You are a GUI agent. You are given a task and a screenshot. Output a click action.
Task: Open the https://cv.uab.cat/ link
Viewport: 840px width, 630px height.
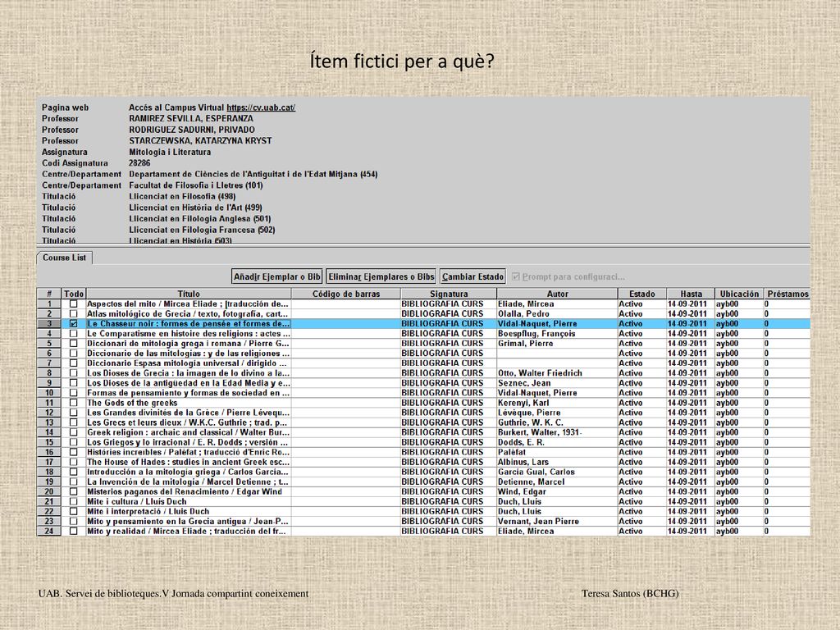pyautogui.click(x=261, y=107)
